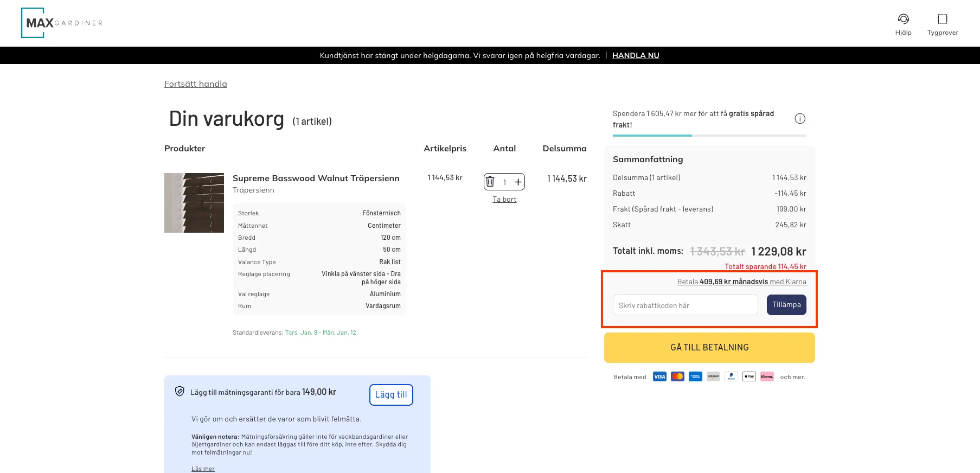Open Tygprover fabric samples icon
This screenshot has height=473, width=980.
point(942,19)
